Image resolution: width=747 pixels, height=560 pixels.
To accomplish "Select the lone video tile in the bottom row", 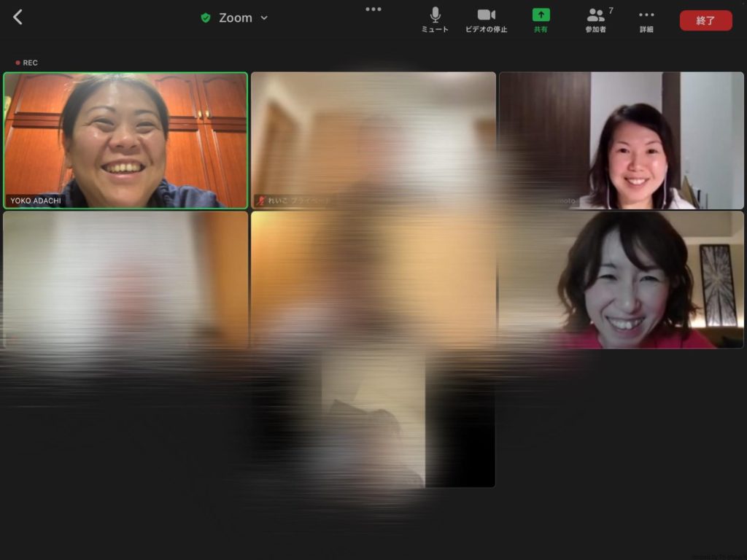I will tap(373, 419).
